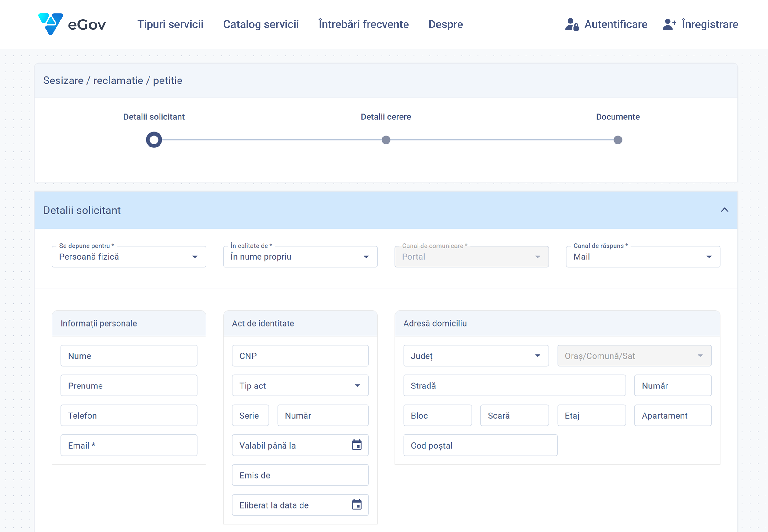This screenshot has width=768, height=532.
Task: Go to Catalog servicii
Action: [x=261, y=24]
